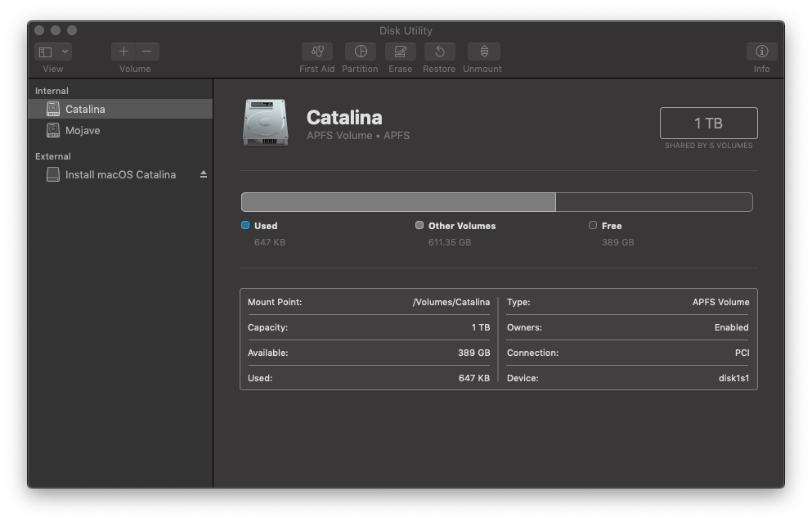
Task: Click the disk usage bar
Action: tap(496, 202)
